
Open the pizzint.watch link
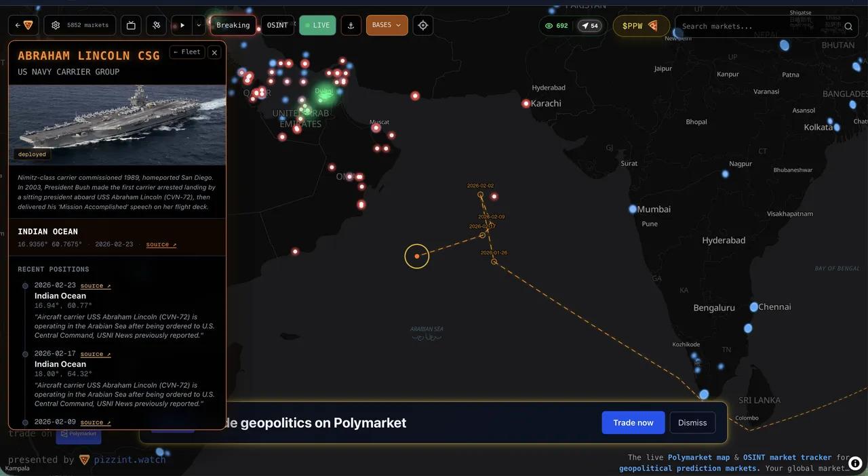tap(130, 460)
